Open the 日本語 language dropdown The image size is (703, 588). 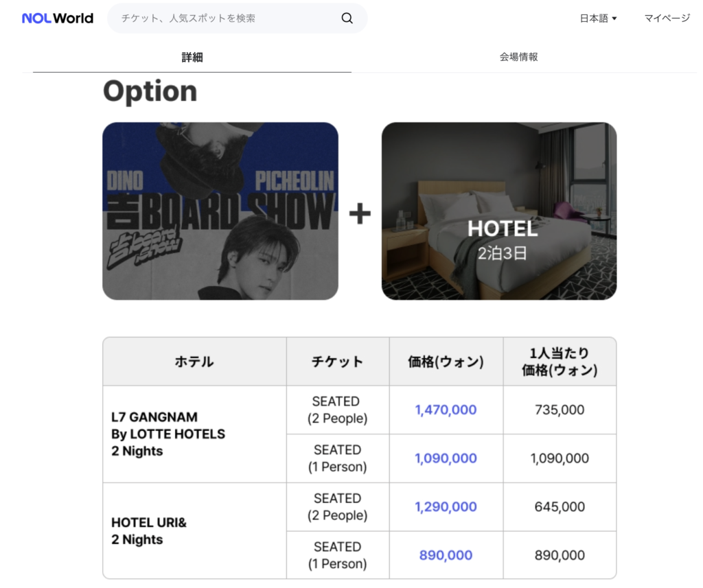click(x=599, y=19)
